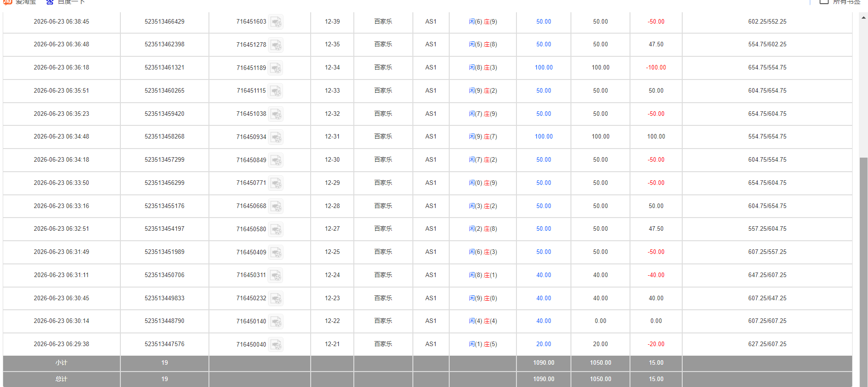Open video replay icon for round 716450771
Screen dimensions: 868x387
pos(276,183)
